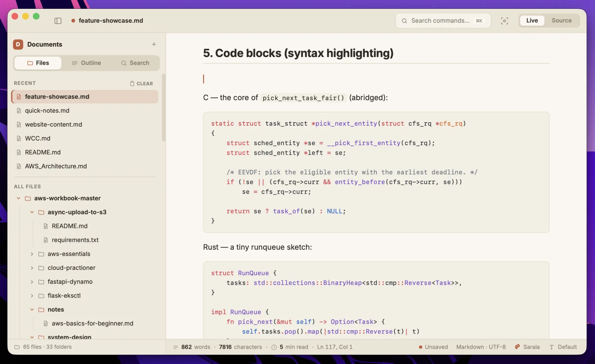Image resolution: width=595 pixels, height=364 pixels.
Task: Click the Sarala theme selector
Action: pyautogui.click(x=527, y=347)
